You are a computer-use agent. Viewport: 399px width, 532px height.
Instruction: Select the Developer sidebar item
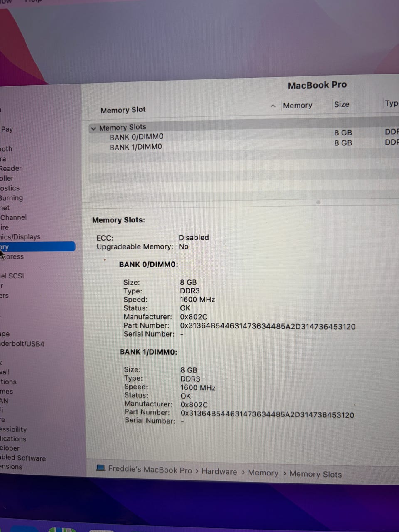pyautogui.click(x=10, y=448)
